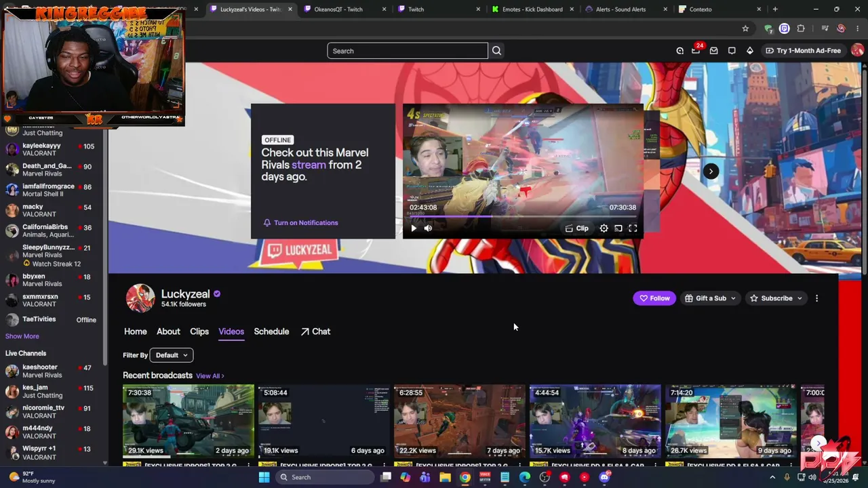Image resolution: width=868 pixels, height=488 pixels.
Task: Open the channel Home tab
Action: pos(136,331)
